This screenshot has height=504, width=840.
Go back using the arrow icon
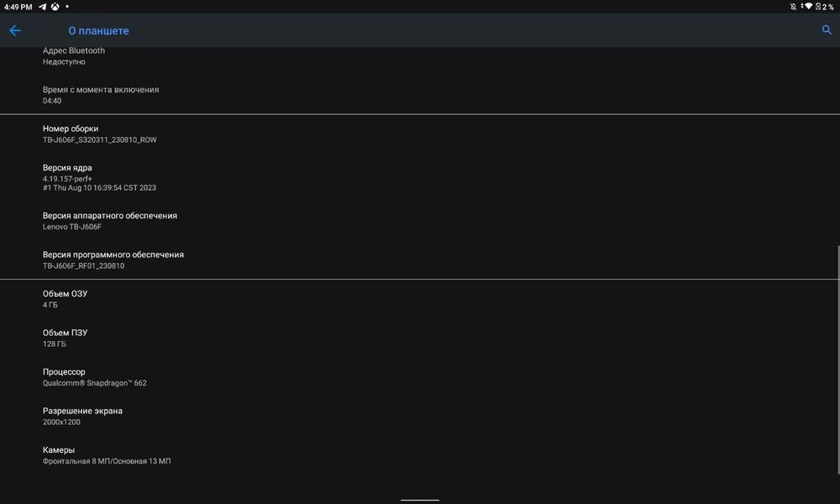click(14, 30)
